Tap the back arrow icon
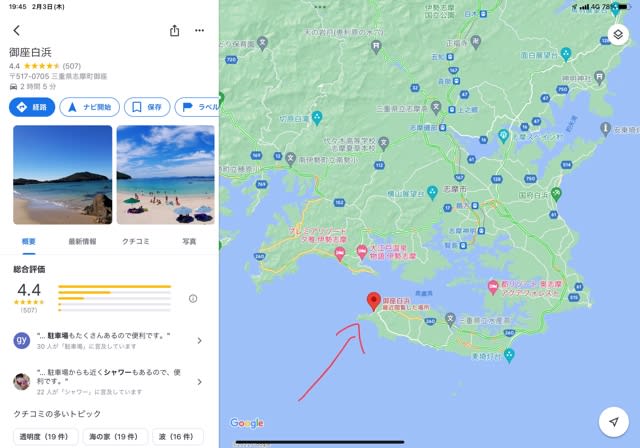 [16, 30]
